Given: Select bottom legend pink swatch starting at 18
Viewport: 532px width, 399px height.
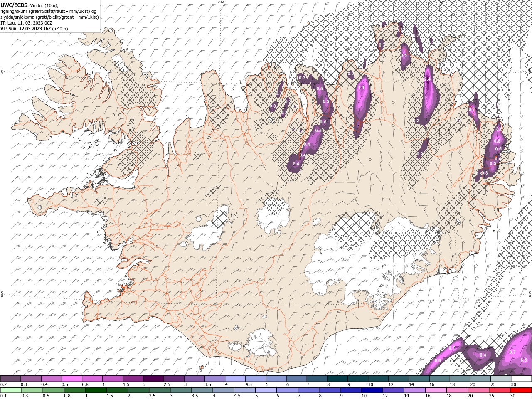Looking at the screenshot, I should coord(457,390).
